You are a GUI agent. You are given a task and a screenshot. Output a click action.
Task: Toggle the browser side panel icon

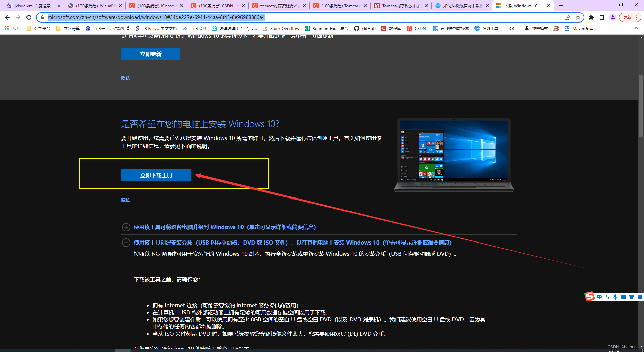pos(602,17)
